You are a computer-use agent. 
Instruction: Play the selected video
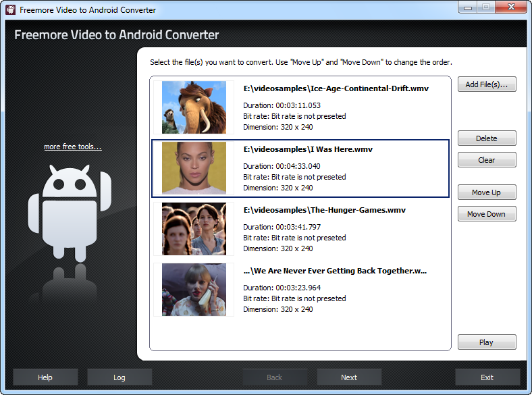click(x=487, y=342)
